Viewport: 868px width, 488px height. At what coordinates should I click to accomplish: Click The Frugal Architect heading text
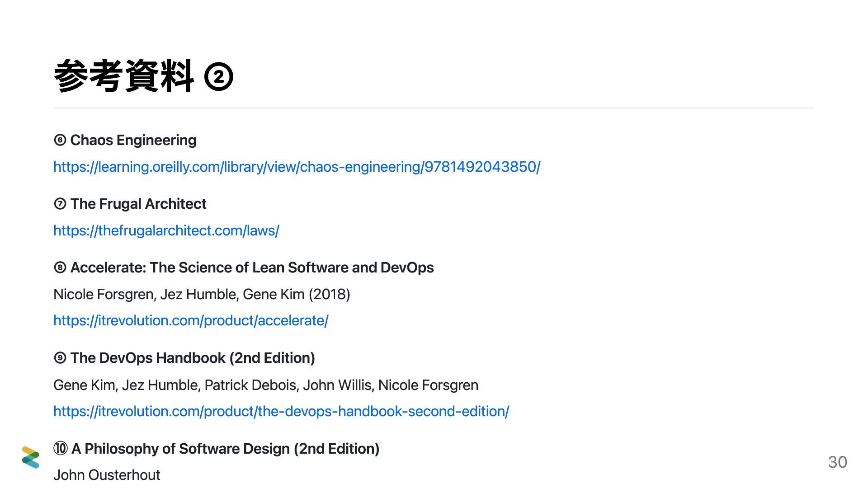(138, 204)
